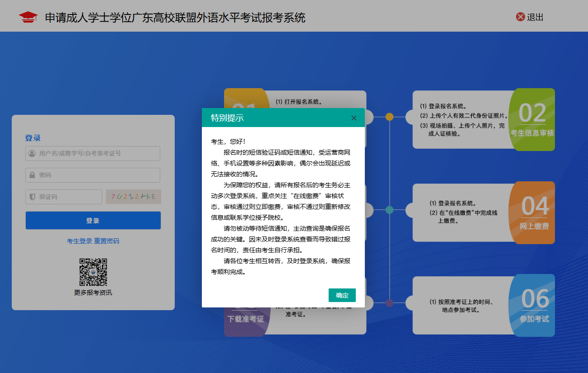The height and width of the screenshot is (373, 588).
Task: Click the user avatar icon in username field
Action: coord(32,153)
